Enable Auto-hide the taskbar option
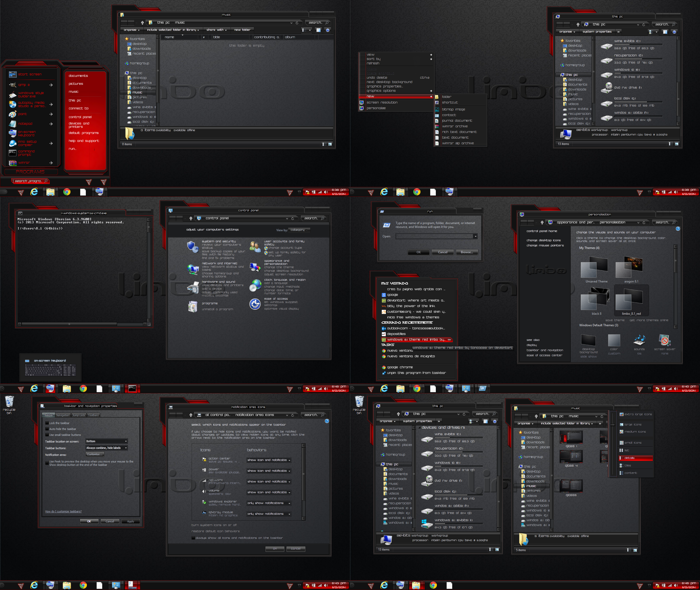Viewport: 700px width, 590px height. tap(47, 429)
